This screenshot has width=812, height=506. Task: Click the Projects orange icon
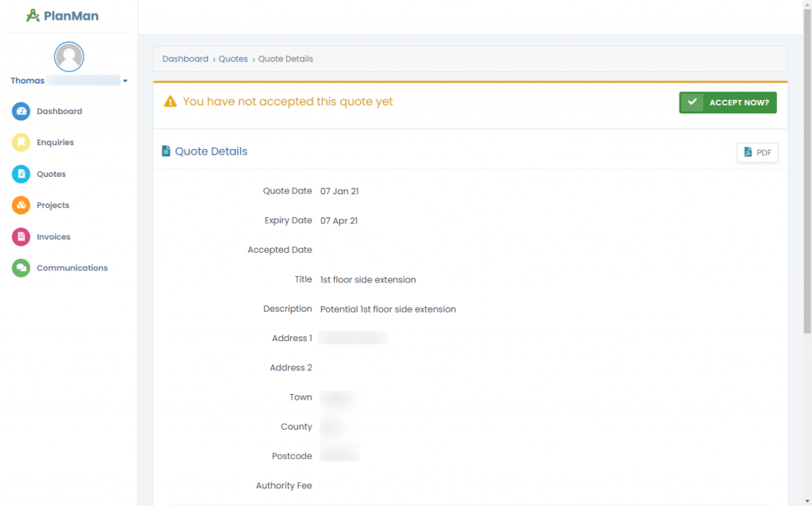point(21,205)
